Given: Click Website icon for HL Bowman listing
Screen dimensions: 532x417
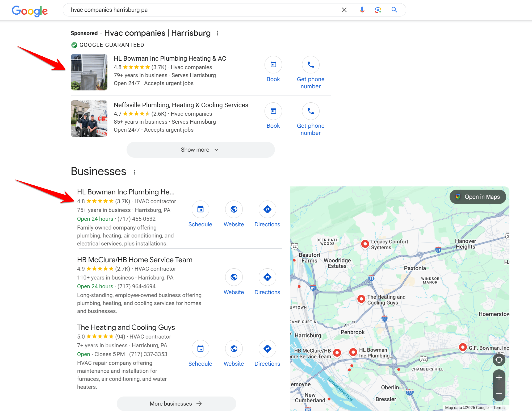Looking at the screenshot, I should click(x=234, y=209).
